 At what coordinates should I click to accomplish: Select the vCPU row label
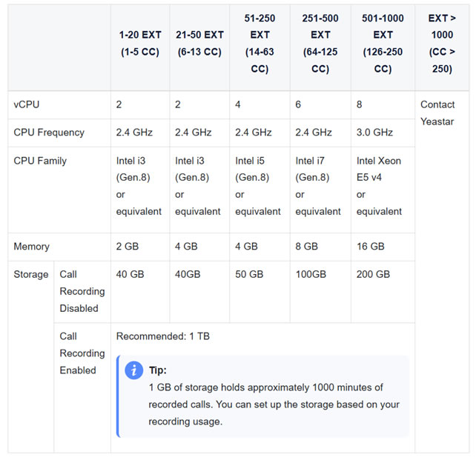click(x=27, y=104)
